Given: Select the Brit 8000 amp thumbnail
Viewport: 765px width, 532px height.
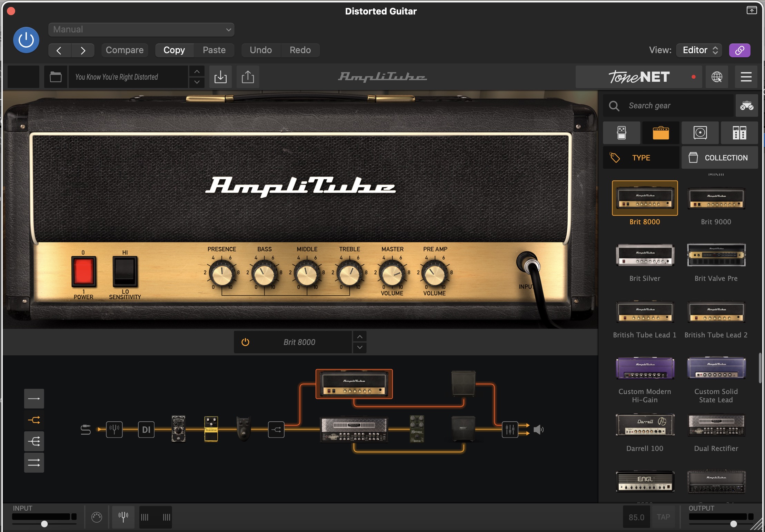Looking at the screenshot, I should (x=645, y=198).
